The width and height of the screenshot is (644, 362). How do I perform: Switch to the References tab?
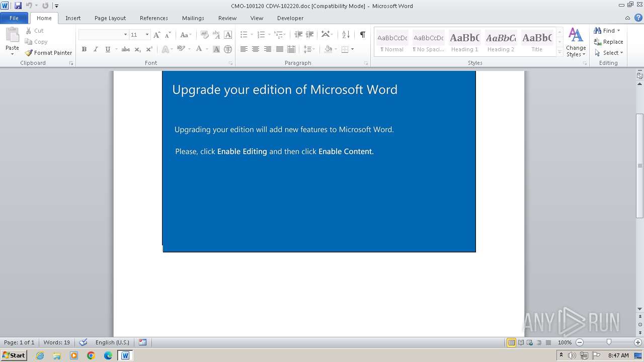(154, 18)
